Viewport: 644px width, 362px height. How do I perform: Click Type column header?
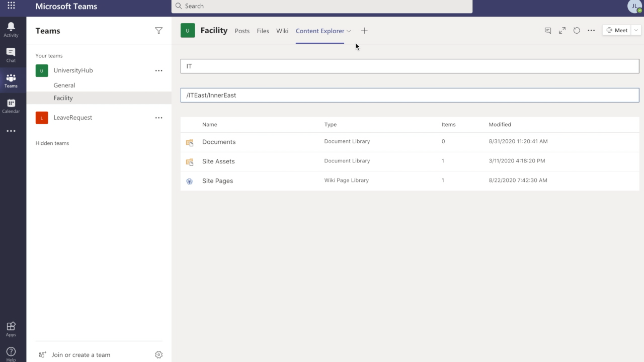pyautogui.click(x=331, y=125)
